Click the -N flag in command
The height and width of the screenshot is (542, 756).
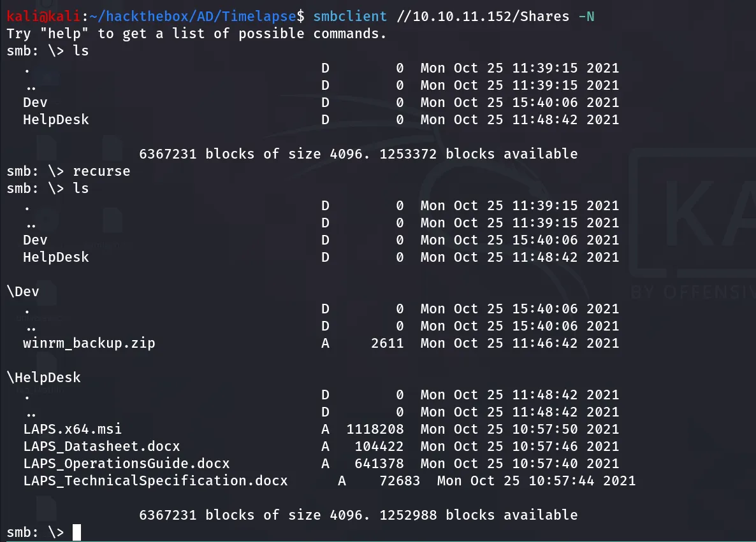[586, 17]
